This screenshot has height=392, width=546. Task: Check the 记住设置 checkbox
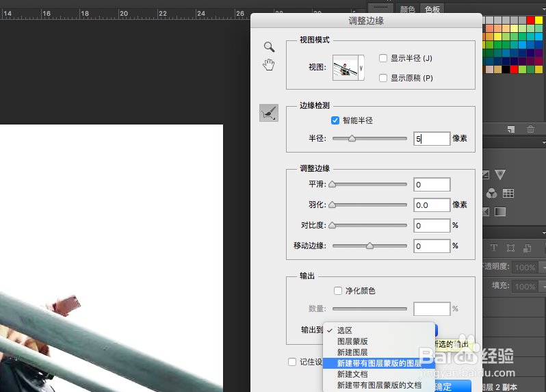[x=292, y=362]
